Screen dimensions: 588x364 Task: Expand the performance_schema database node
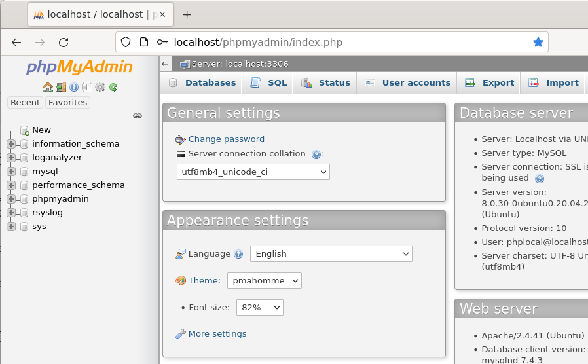tap(11, 185)
